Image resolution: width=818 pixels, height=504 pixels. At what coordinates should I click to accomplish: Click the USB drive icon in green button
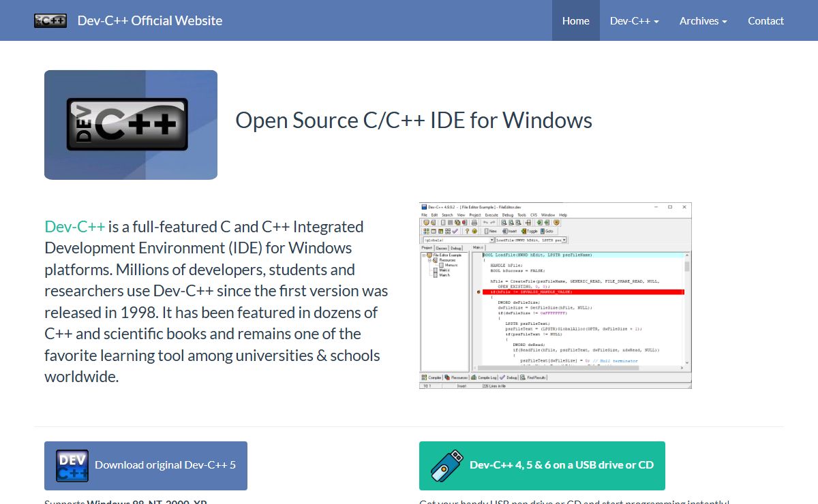click(x=447, y=466)
